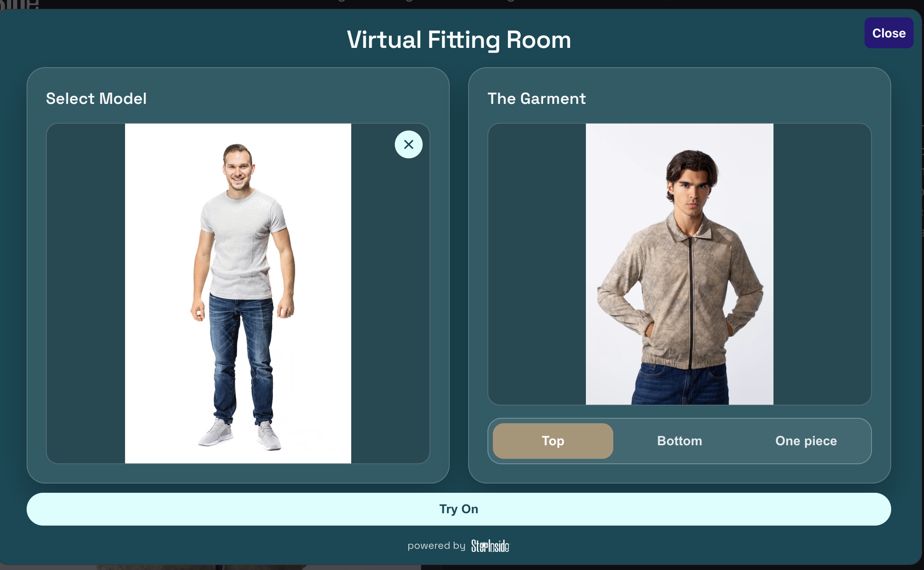Remove the selected model with the X icon
This screenshot has height=570, width=924.
pos(408,144)
